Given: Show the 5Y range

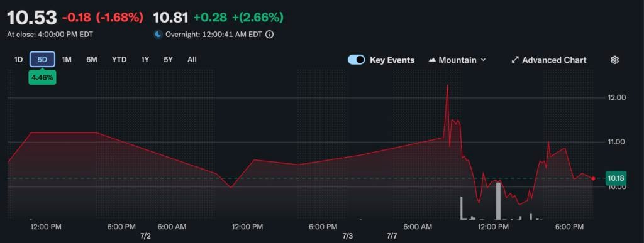Looking at the screenshot, I should tap(168, 60).
